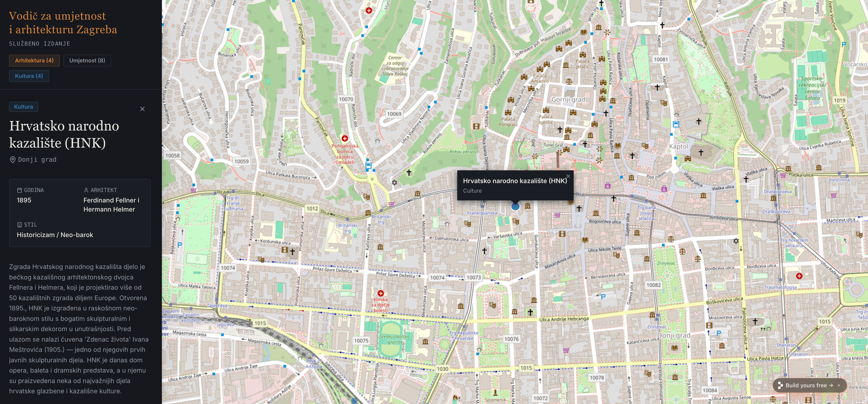Click the '10070' postcode label
The width and height of the screenshot is (868, 404).
pos(346,99)
